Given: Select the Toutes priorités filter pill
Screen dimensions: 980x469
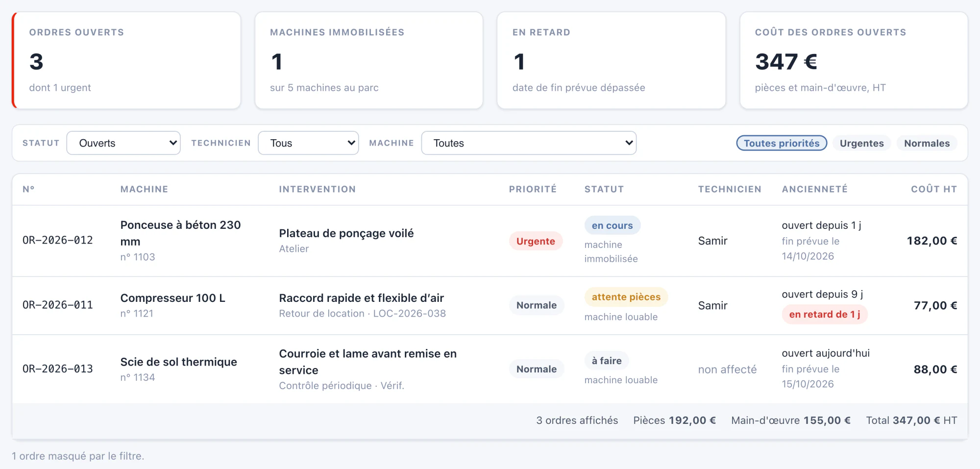Looking at the screenshot, I should (782, 143).
